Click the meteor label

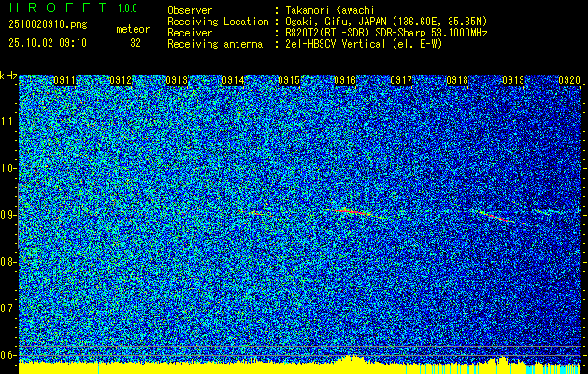click(x=133, y=29)
